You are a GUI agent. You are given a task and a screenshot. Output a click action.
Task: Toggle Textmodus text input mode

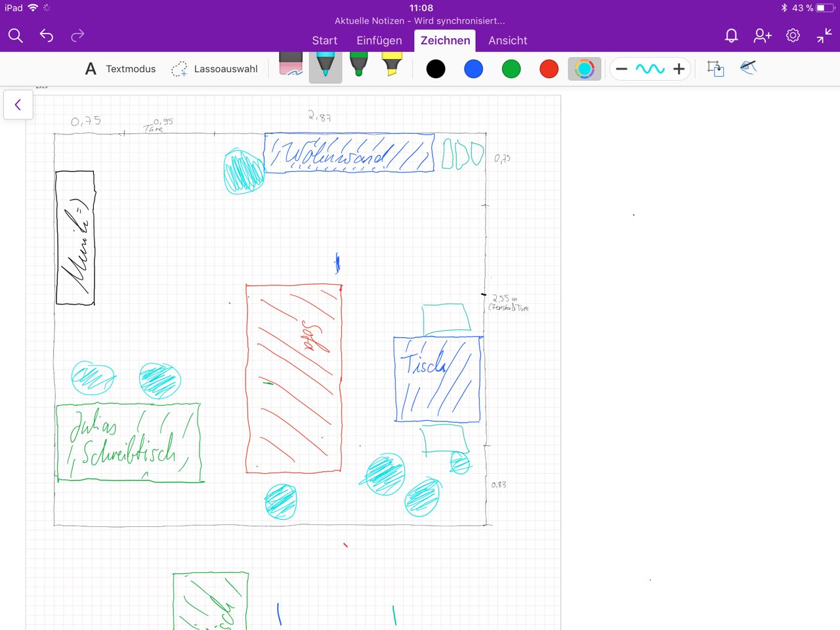coord(121,69)
